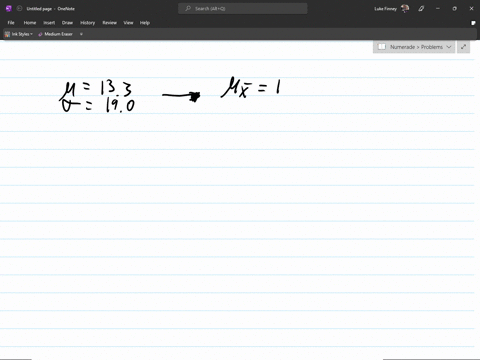The height and width of the screenshot is (360, 480).
Task: Switch to the Home tab
Action: 30,23
